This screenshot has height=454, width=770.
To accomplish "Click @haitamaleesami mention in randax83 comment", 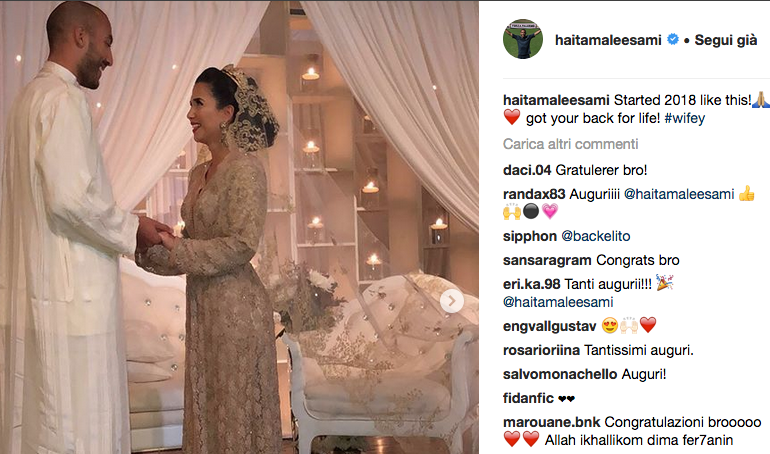I will click(x=679, y=194).
